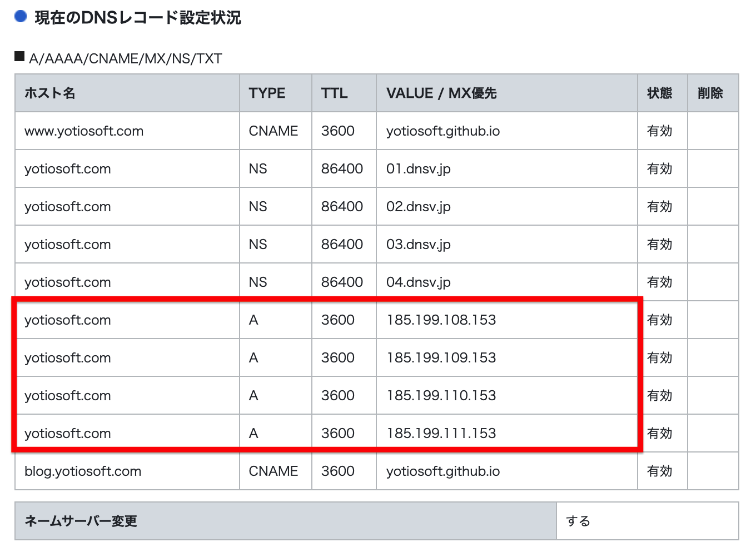
Task: Click the A/AAAA/CNAME/MX/NS/TXT section label
Action: click(x=126, y=59)
